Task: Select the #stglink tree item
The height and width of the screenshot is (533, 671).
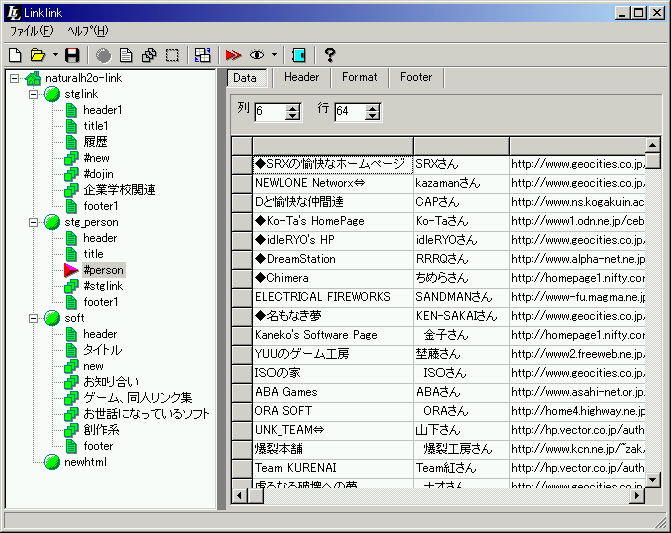Action: 103,286
